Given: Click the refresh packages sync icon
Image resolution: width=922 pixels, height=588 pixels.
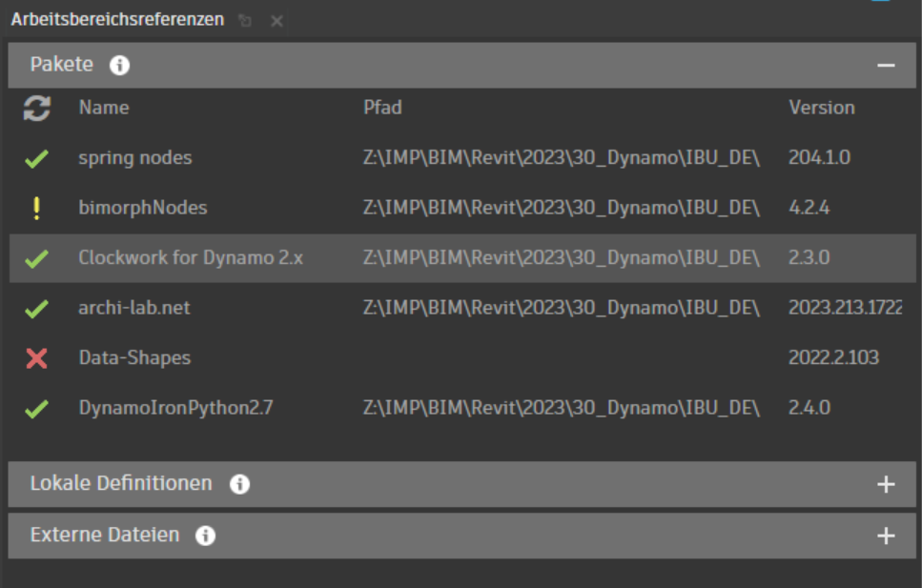Looking at the screenshot, I should tap(37, 108).
